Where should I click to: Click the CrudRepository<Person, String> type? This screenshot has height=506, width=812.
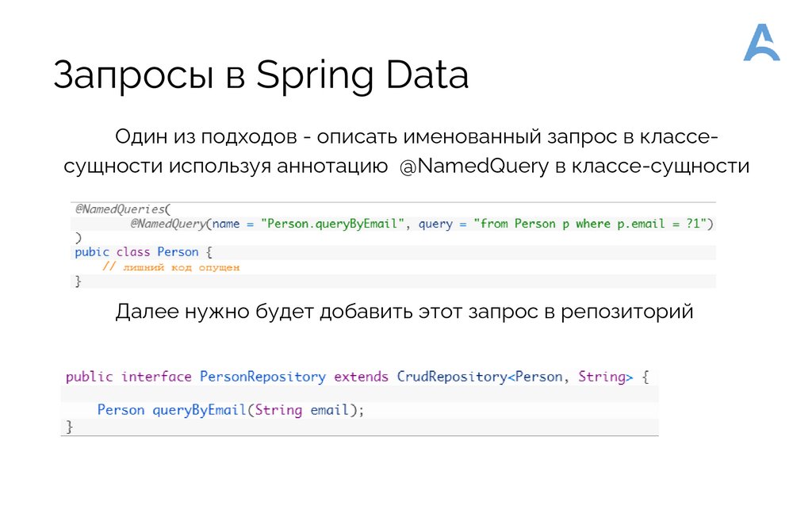point(515,377)
